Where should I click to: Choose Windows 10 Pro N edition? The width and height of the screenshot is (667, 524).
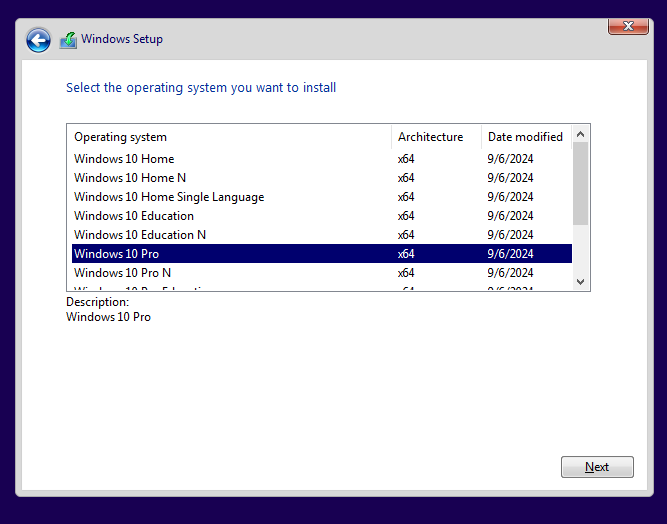pos(322,273)
